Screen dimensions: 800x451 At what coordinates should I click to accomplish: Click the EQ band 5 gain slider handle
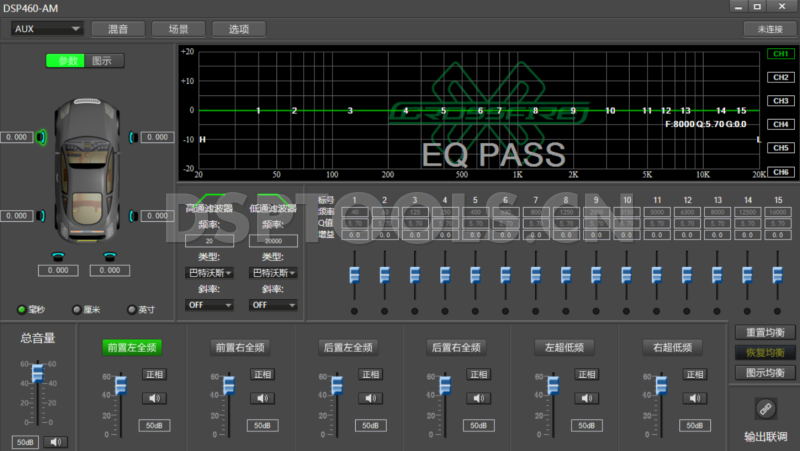pos(475,275)
